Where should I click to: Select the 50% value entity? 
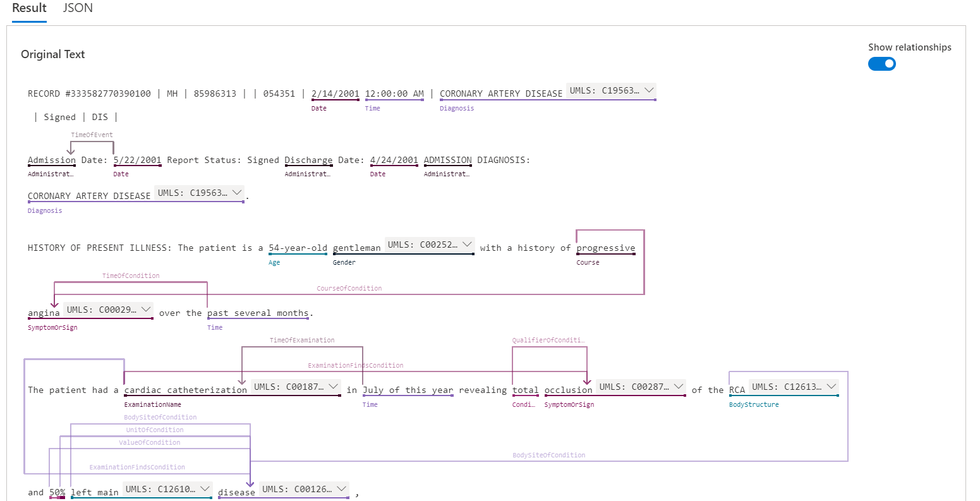coord(57,493)
